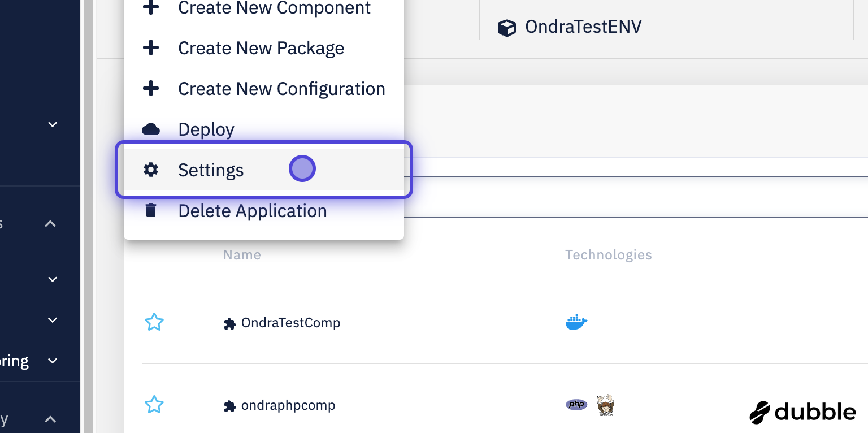
Task: Click the plus icon beside Create New Configuration
Action: point(151,89)
